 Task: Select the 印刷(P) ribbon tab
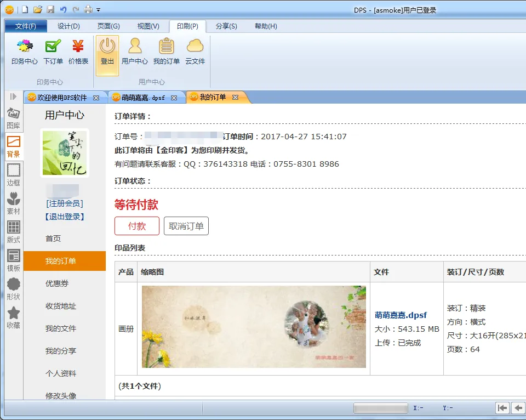(x=187, y=26)
